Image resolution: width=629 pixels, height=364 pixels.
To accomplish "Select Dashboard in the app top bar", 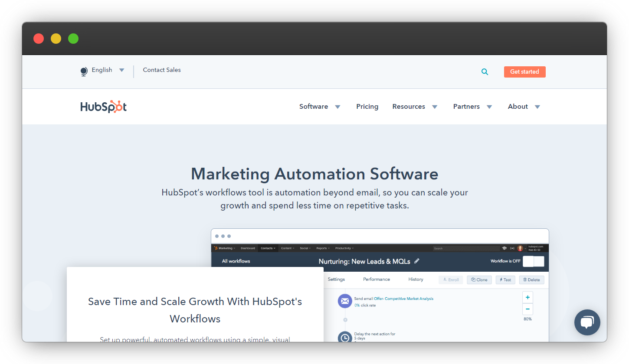I will coord(248,248).
